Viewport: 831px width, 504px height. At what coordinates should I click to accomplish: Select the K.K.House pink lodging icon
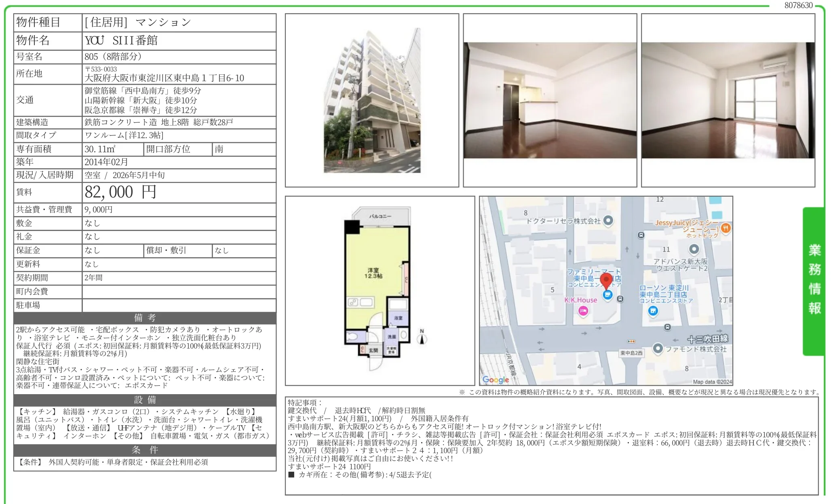[583, 311]
